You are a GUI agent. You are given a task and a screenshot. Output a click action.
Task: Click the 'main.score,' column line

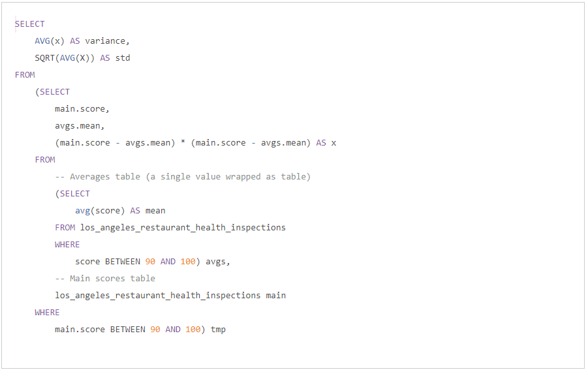[x=82, y=109]
